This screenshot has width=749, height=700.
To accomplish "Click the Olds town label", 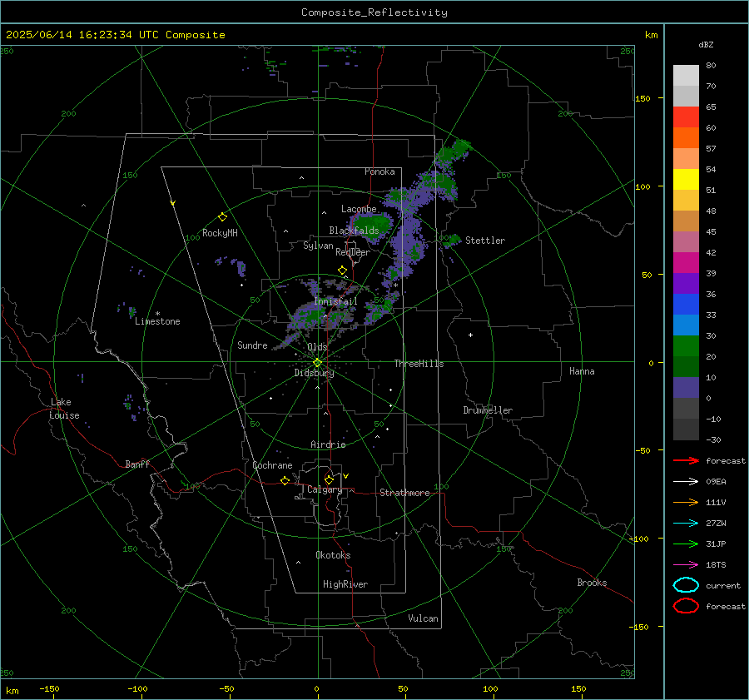I will point(317,347).
